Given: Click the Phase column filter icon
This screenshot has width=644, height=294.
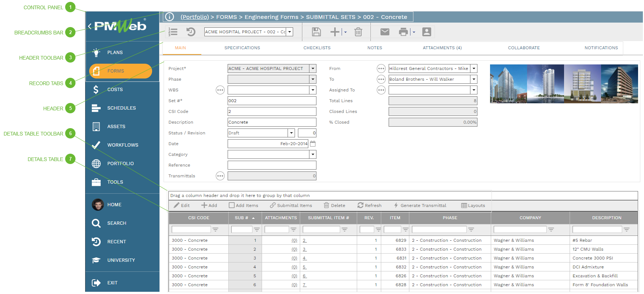Looking at the screenshot, I should pos(471,230).
